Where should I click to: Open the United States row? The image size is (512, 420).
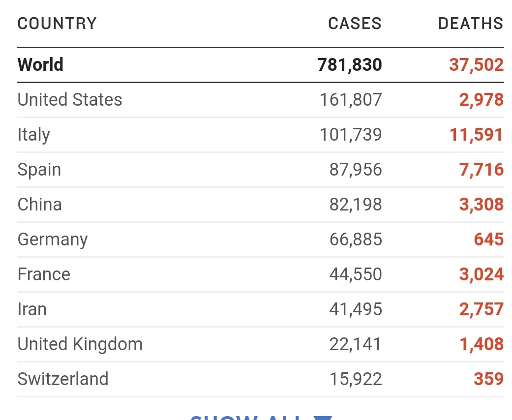click(x=70, y=100)
